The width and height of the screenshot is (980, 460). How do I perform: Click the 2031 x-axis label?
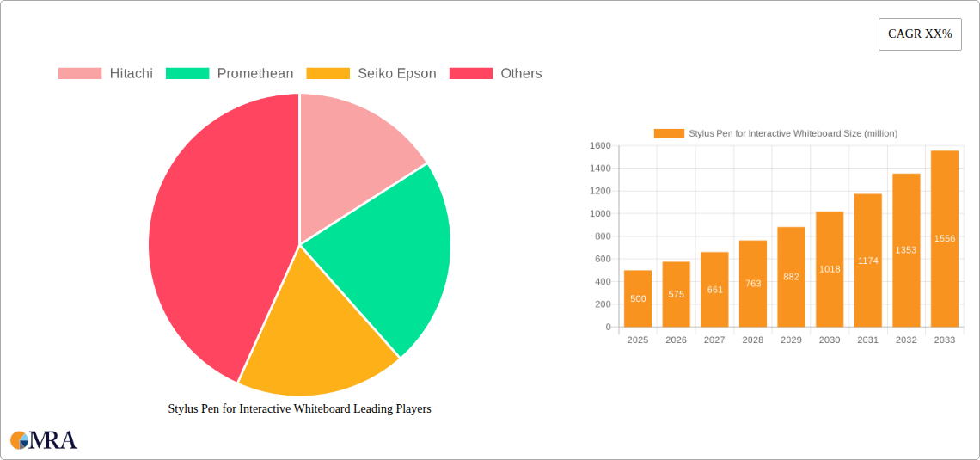tap(868, 340)
